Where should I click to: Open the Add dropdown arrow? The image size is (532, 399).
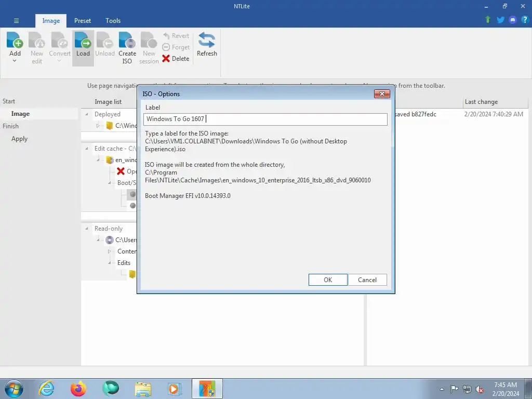pyautogui.click(x=15, y=61)
